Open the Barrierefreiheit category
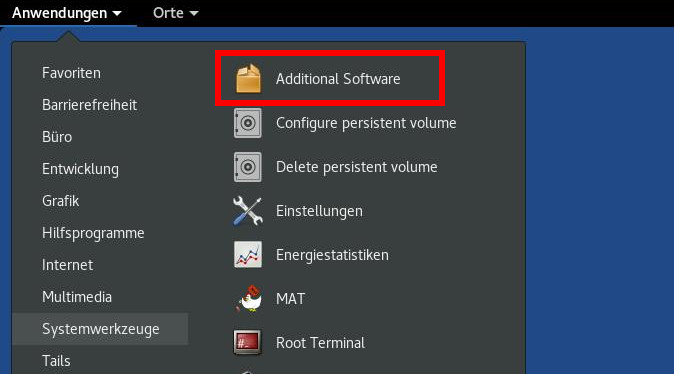Image resolution: width=674 pixels, height=374 pixels. (x=89, y=105)
